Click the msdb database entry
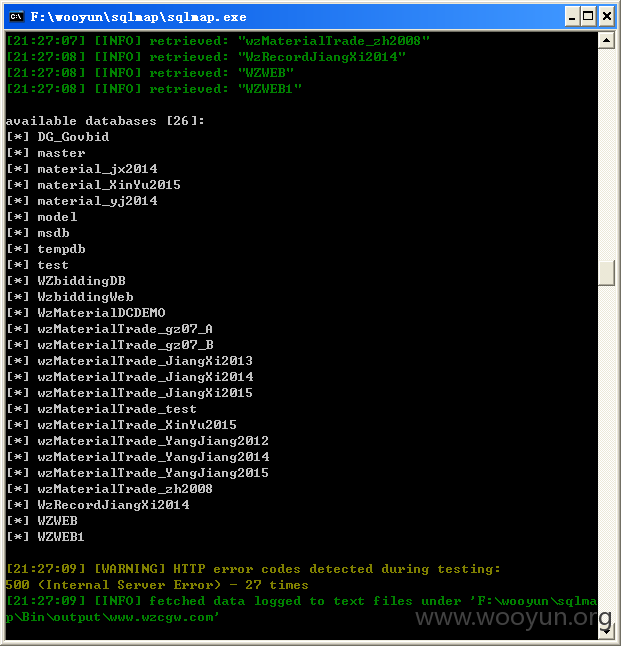 38,233
